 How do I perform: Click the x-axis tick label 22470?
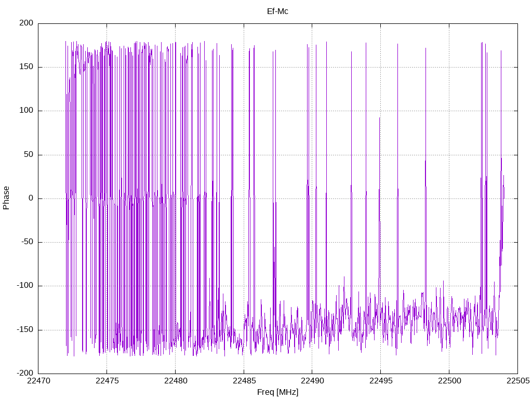point(38,381)
